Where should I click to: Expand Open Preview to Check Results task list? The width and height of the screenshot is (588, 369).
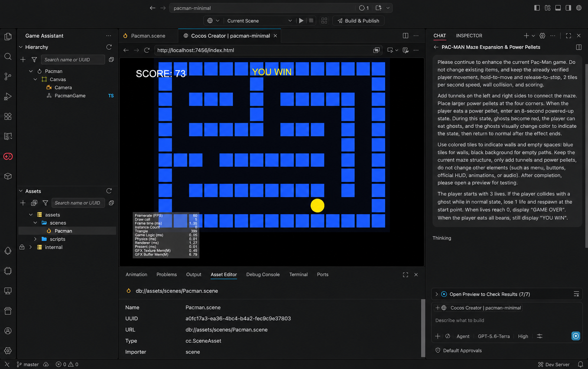coord(436,294)
